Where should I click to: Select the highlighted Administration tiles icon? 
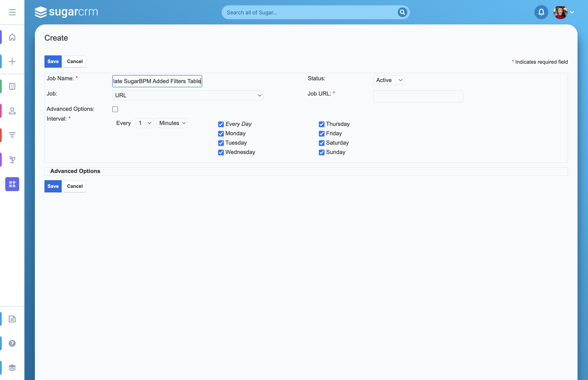(12, 184)
